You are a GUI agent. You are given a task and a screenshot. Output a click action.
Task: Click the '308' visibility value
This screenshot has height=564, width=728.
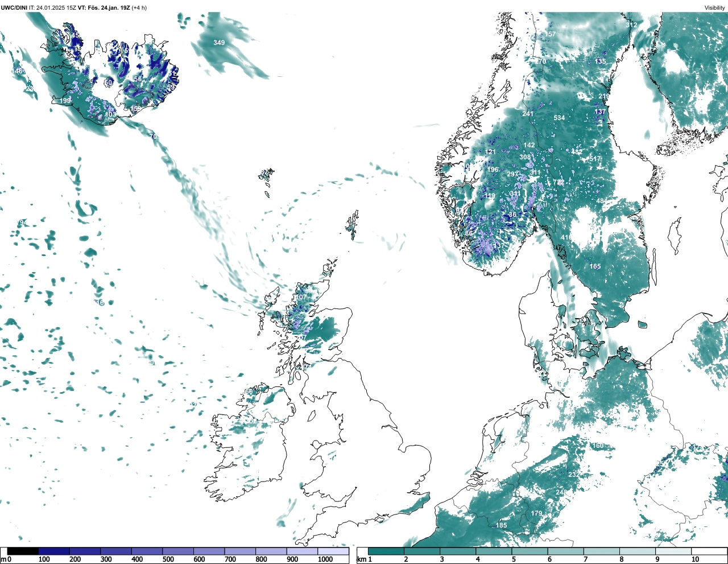click(525, 157)
